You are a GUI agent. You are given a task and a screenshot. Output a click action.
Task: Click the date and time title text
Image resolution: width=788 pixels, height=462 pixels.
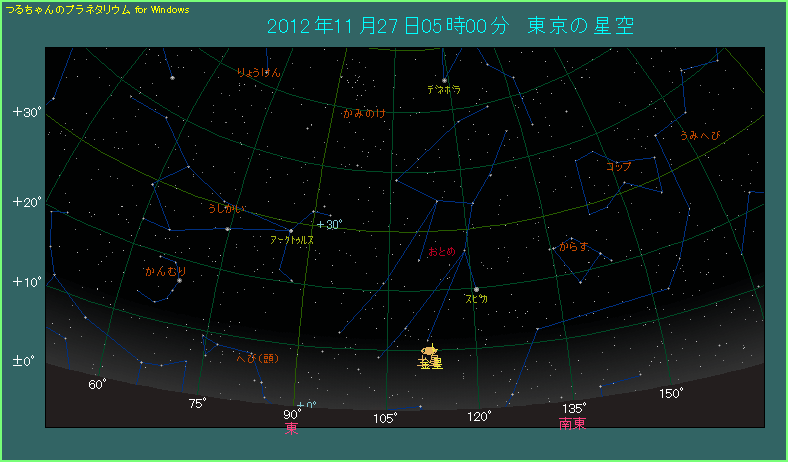(451, 25)
